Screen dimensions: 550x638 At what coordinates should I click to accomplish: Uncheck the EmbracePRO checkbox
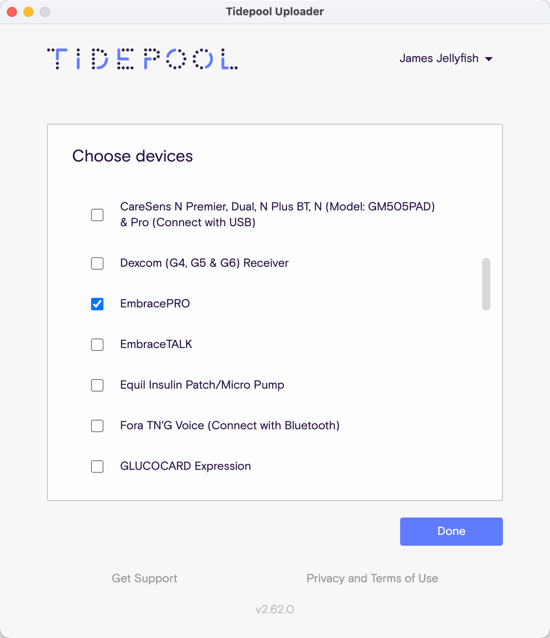click(x=97, y=304)
